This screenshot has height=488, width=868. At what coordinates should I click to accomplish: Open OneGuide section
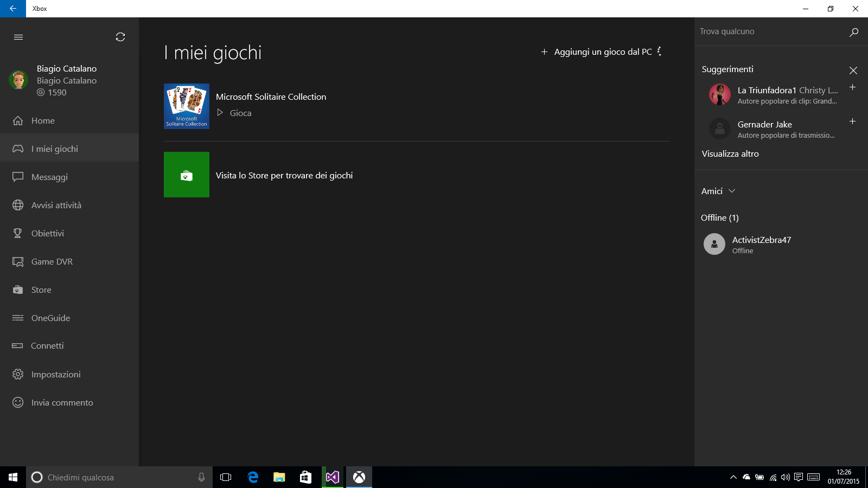coord(69,318)
